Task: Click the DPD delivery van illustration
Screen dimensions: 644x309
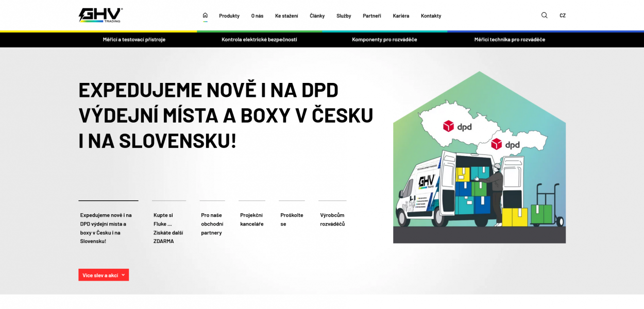Action: pos(479,157)
